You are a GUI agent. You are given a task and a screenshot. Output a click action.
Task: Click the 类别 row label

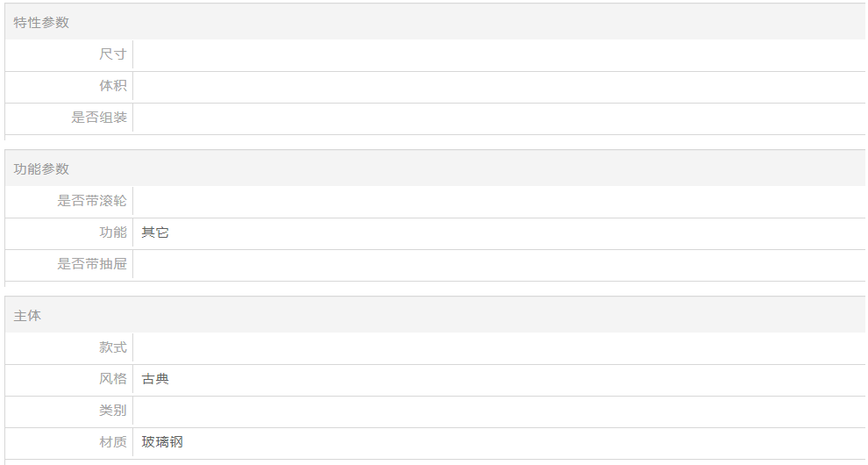[113, 411]
